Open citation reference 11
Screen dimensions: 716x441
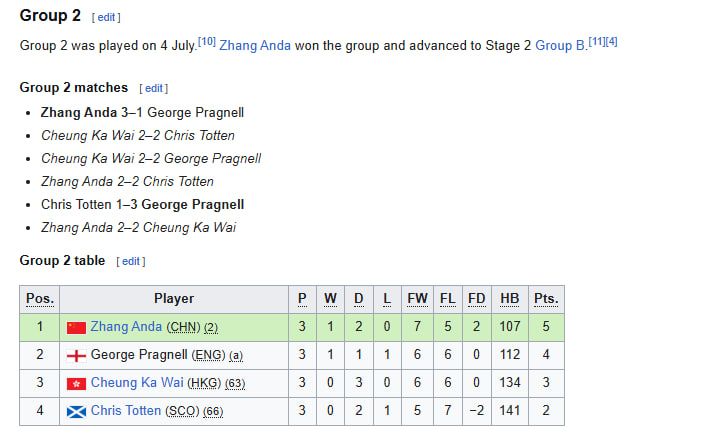596,42
